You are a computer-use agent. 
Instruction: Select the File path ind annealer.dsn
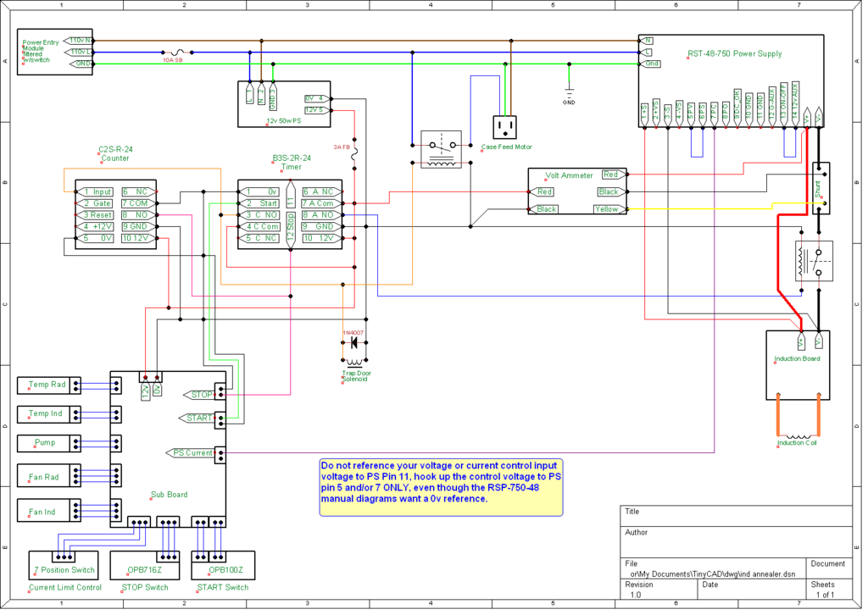coord(712,574)
